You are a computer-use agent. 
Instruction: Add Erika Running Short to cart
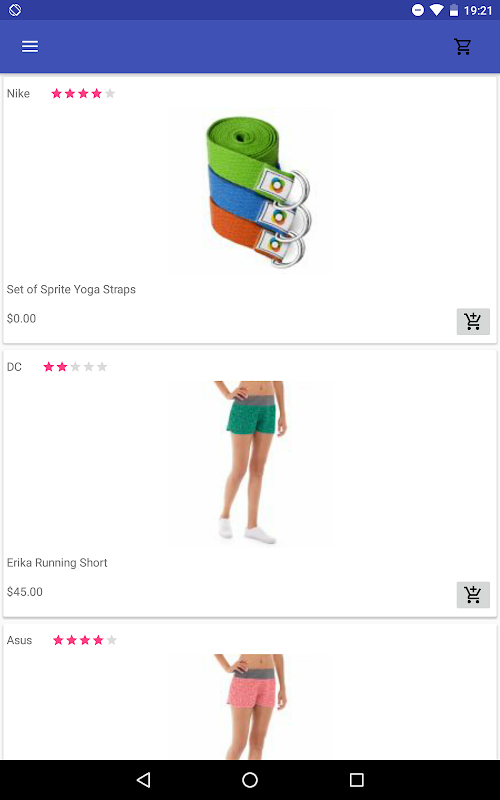point(473,595)
